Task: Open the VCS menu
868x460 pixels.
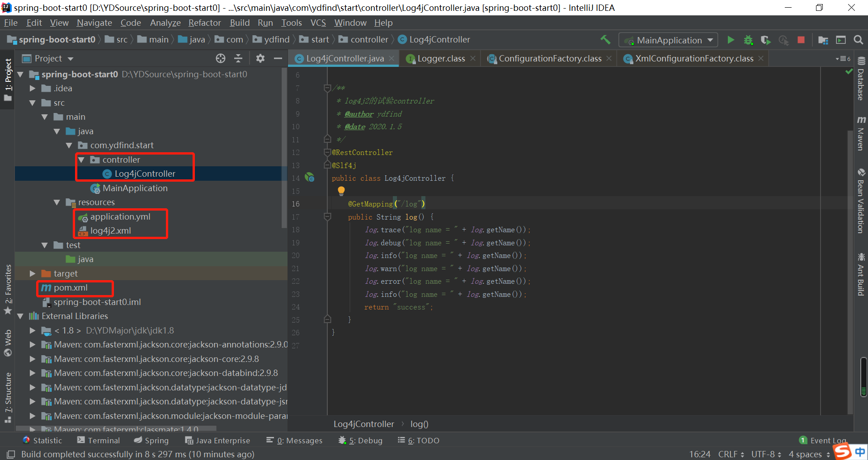Action: 318,23
